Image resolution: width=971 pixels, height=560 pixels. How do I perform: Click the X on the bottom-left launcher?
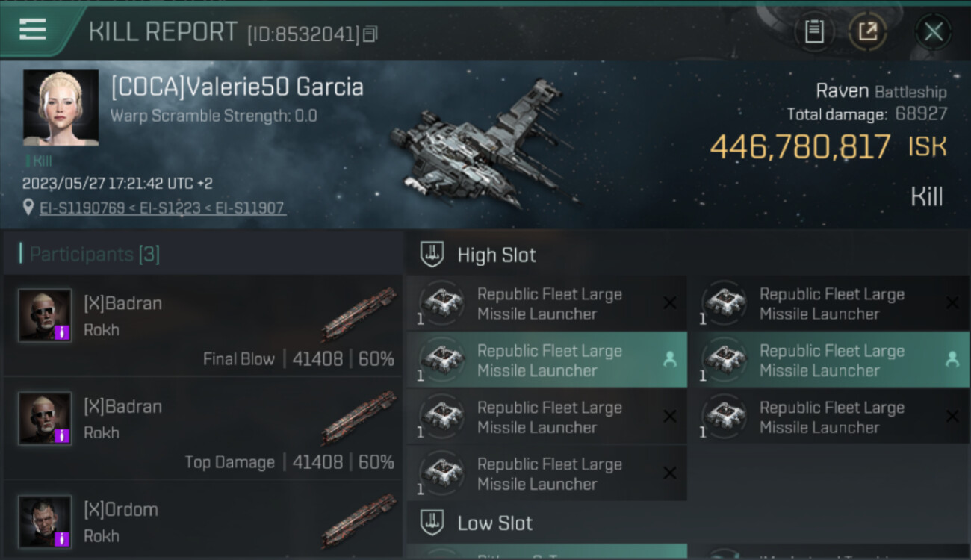(669, 473)
